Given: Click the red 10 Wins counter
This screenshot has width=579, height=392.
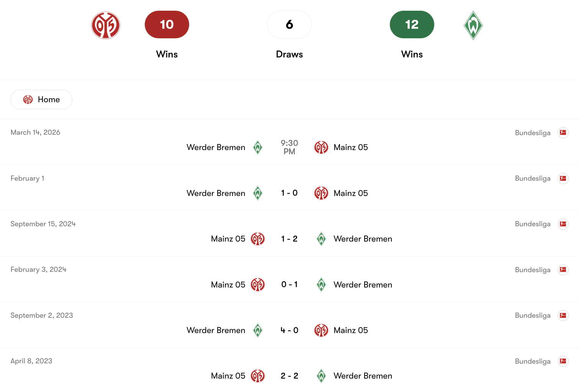Looking at the screenshot, I should 167,24.
